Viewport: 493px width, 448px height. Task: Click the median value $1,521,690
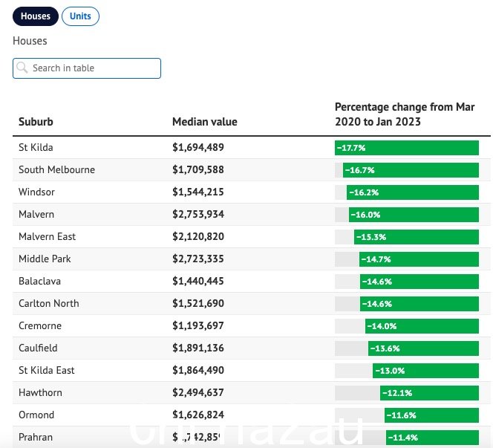pyautogui.click(x=198, y=303)
